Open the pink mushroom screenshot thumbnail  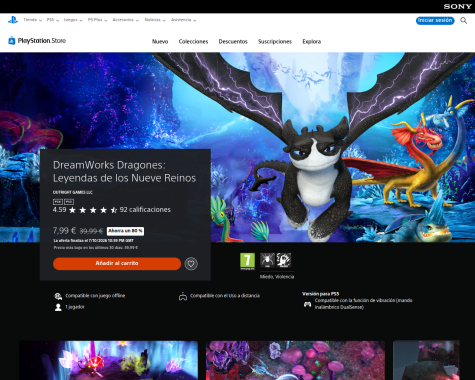[x=295, y=360]
